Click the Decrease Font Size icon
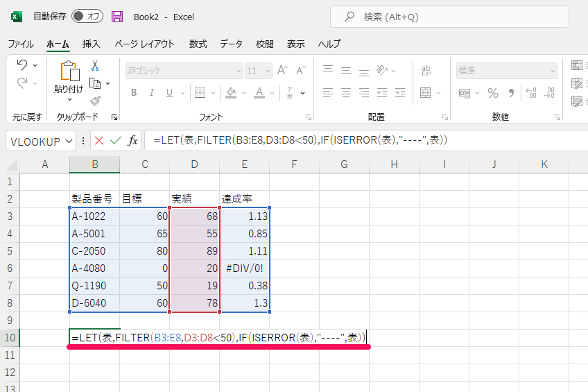The height and width of the screenshot is (392, 588). 301,70
